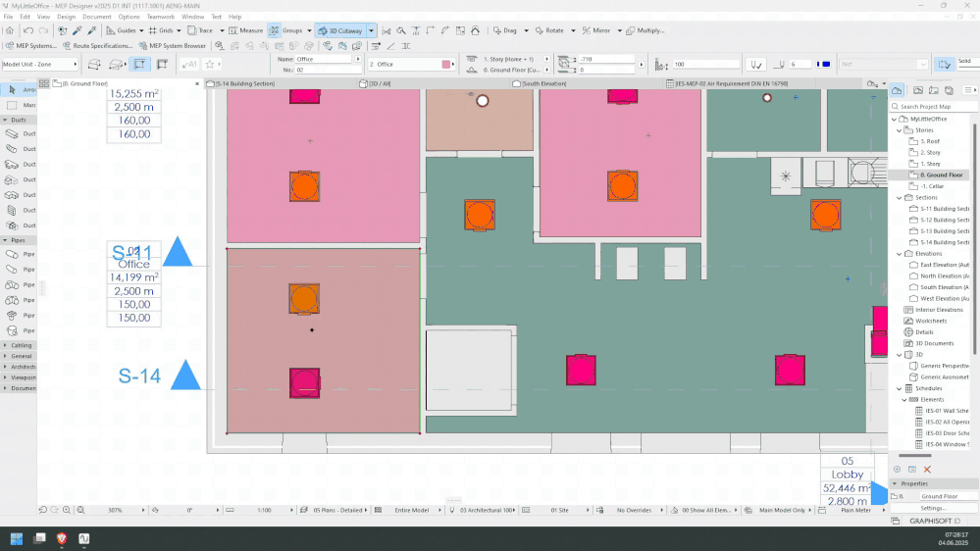Open Route Specifications dialog
The height and width of the screenshot is (551, 980).
click(x=97, y=46)
